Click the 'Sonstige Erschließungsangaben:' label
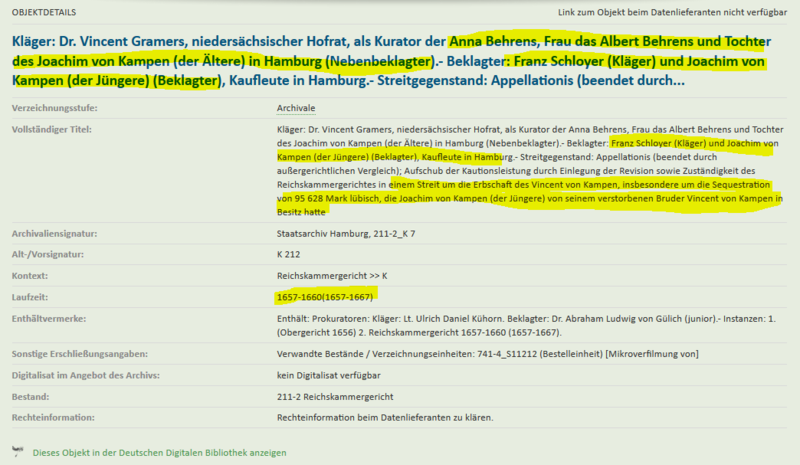Image resolution: width=800 pixels, height=465 pixels. click(79, 354)
